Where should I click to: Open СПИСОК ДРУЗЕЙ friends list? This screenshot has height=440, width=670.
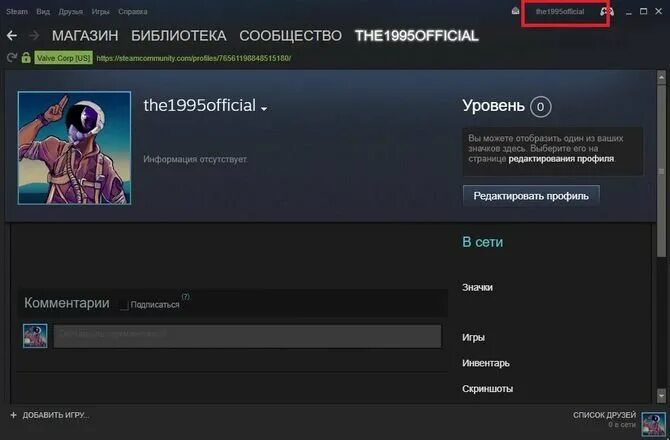click(x=604, y=415)
